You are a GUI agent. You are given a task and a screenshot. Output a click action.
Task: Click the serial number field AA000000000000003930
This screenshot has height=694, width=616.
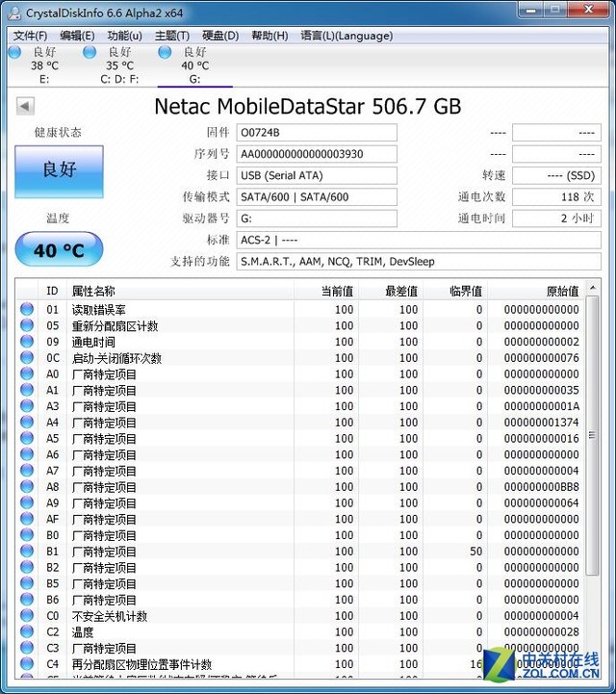click(x=317, y=154)
